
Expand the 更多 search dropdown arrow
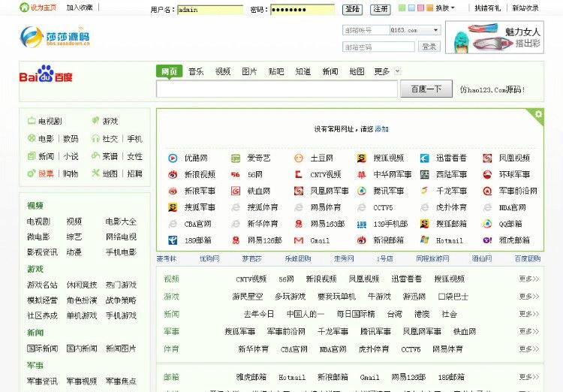click(x=397, y=71)
